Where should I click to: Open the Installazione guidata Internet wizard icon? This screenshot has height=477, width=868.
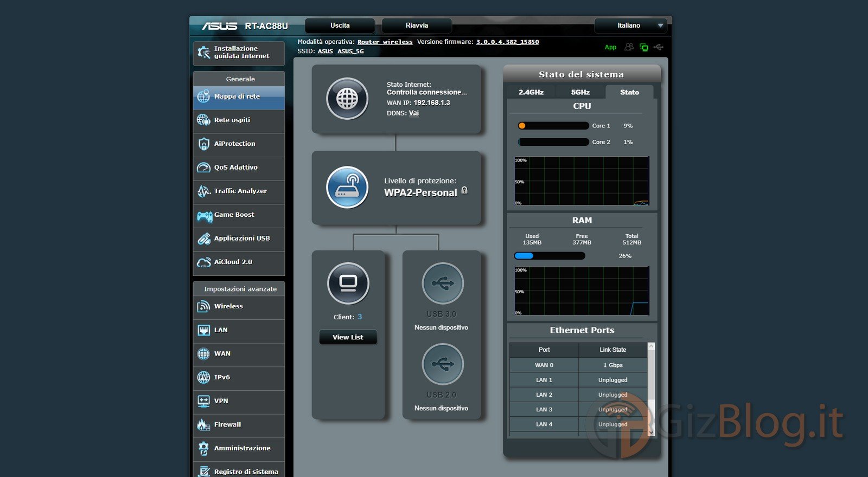click(204, 52)
